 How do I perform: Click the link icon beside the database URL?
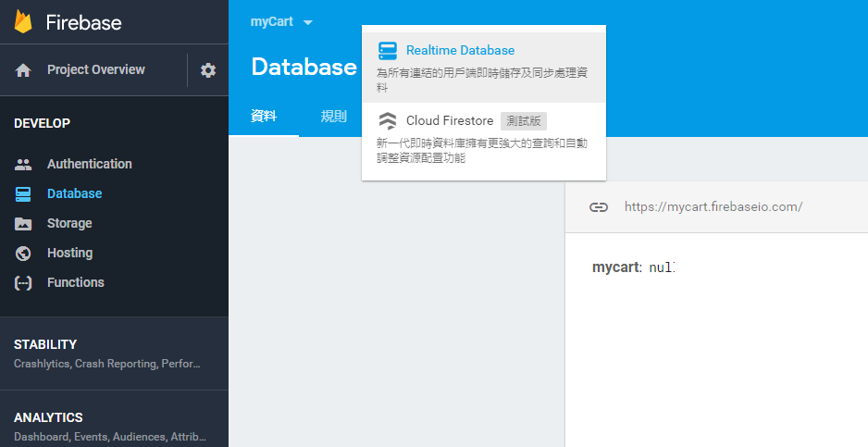[599, 207]
